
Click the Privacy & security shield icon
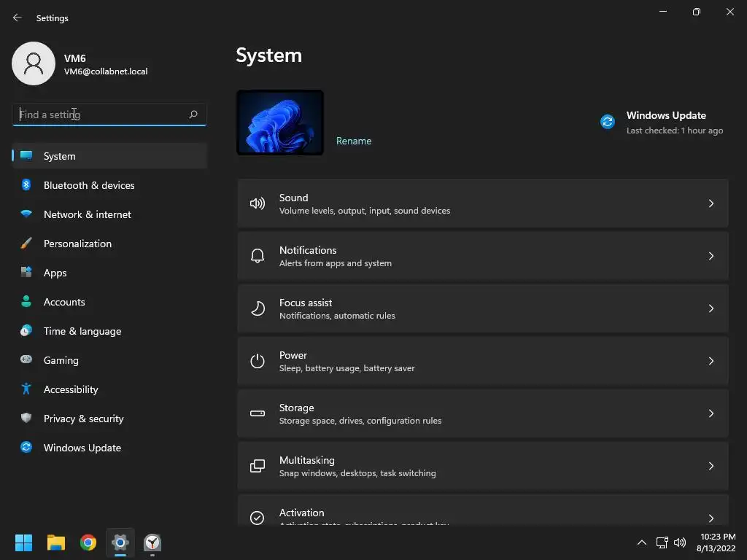point(26,418)
